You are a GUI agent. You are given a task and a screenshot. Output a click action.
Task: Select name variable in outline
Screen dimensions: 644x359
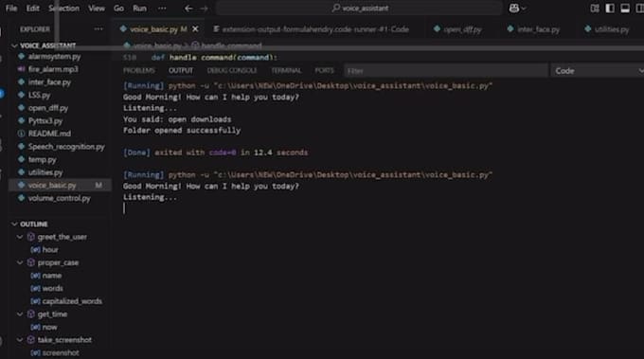pos(52,276)
